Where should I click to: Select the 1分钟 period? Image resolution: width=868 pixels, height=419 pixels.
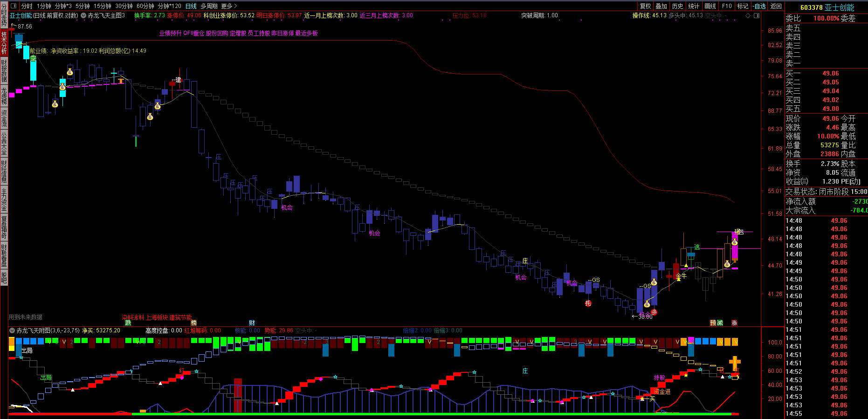[x=44, y=6]
